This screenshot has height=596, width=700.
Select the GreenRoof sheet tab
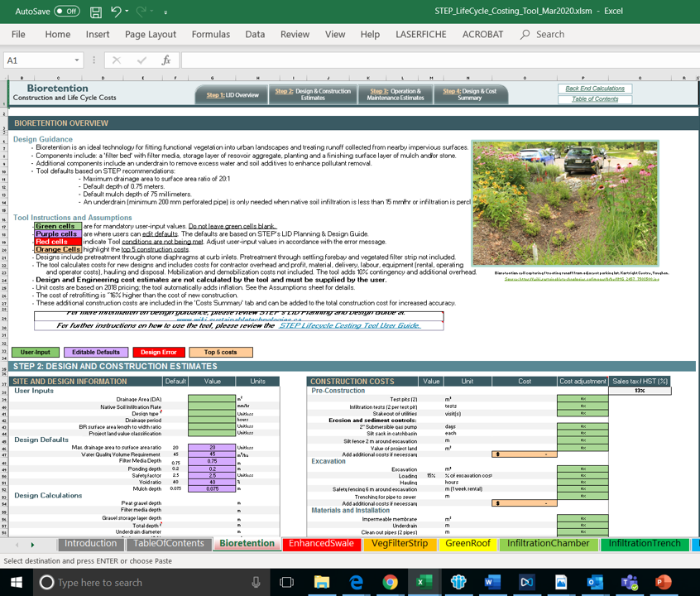point(469,544)
